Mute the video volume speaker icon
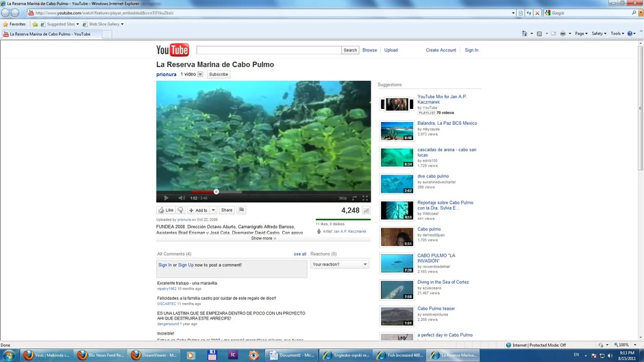The width and height of the screenshot is (644, 362). coord(182,198)
